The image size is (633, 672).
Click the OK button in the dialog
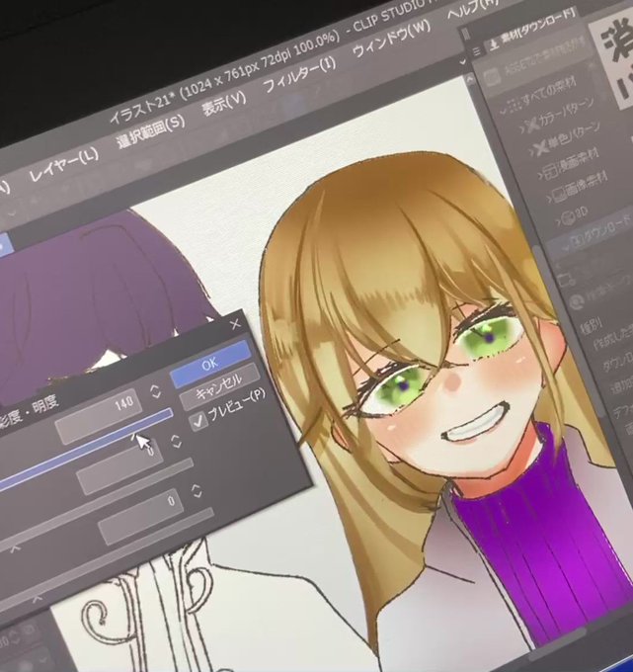[210, 364]
